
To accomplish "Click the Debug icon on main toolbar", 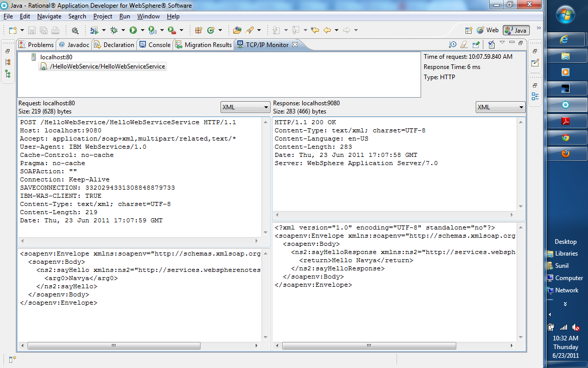I will click(114, 30).
